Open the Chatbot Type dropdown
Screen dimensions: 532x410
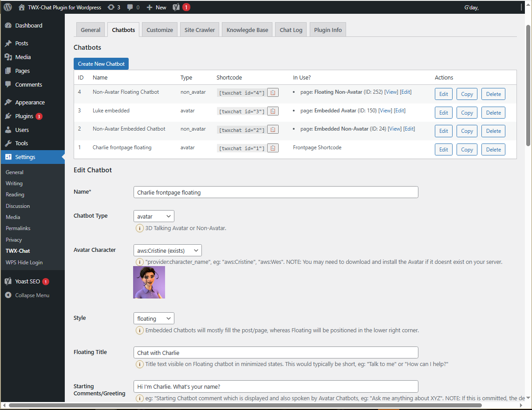(x=154, y=216)
